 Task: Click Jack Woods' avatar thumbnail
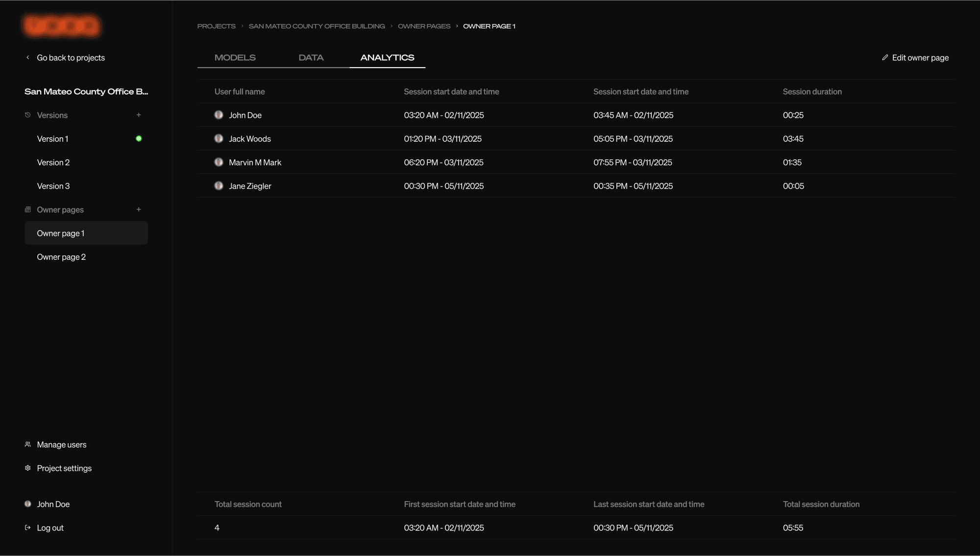[x=219, y=139]
